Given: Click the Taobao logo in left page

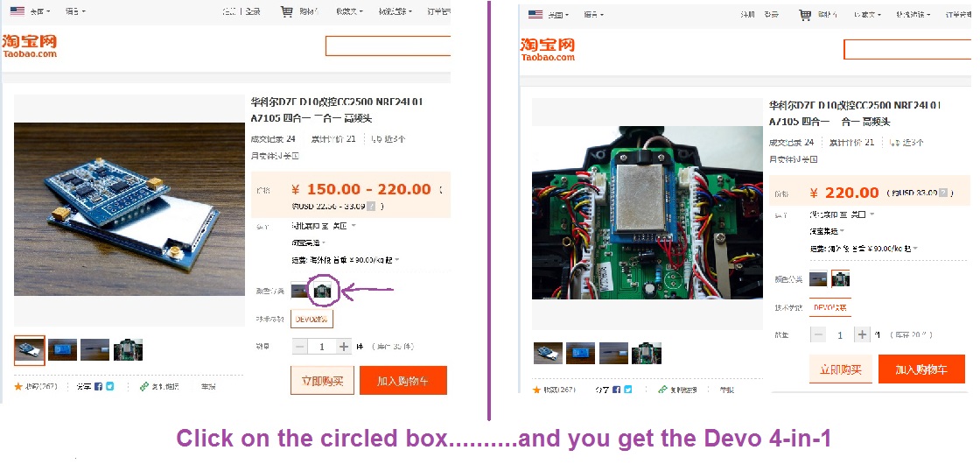Looking at the screenshot, I should point(30,46).
